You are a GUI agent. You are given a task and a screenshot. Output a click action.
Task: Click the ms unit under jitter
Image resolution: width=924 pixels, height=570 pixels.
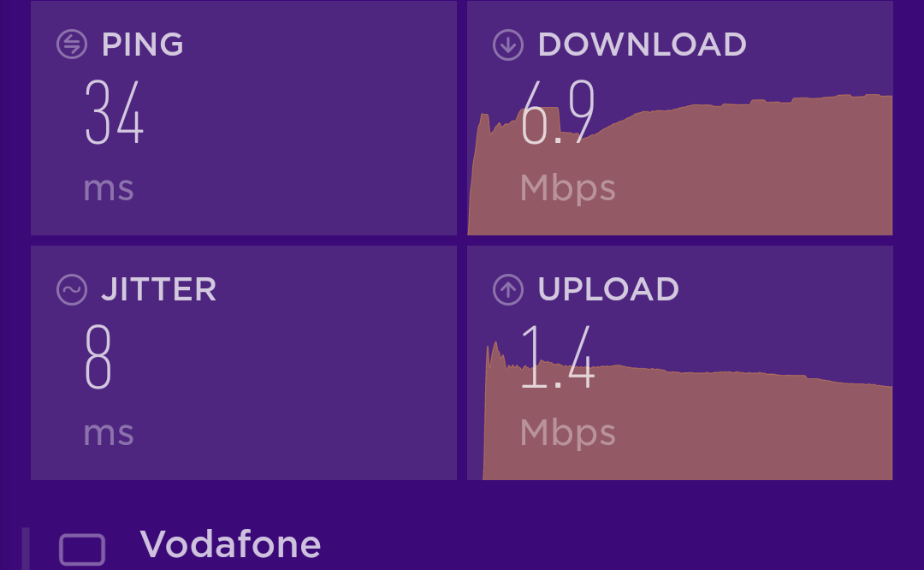tap(109, 433)
